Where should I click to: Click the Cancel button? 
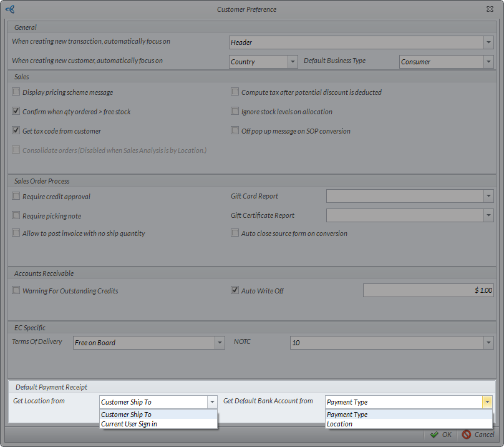tap(478, 435)
